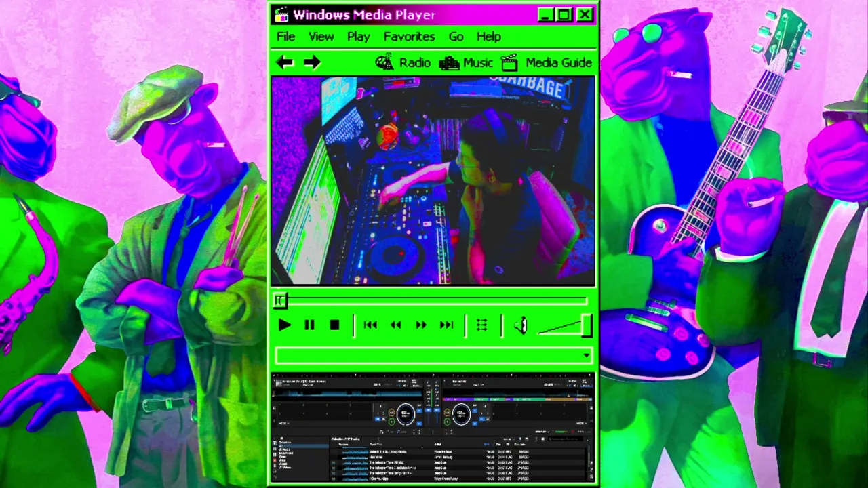Click the seek bar thumb
The width and height of the screenshot is (868, 488).
pos(280,301)
